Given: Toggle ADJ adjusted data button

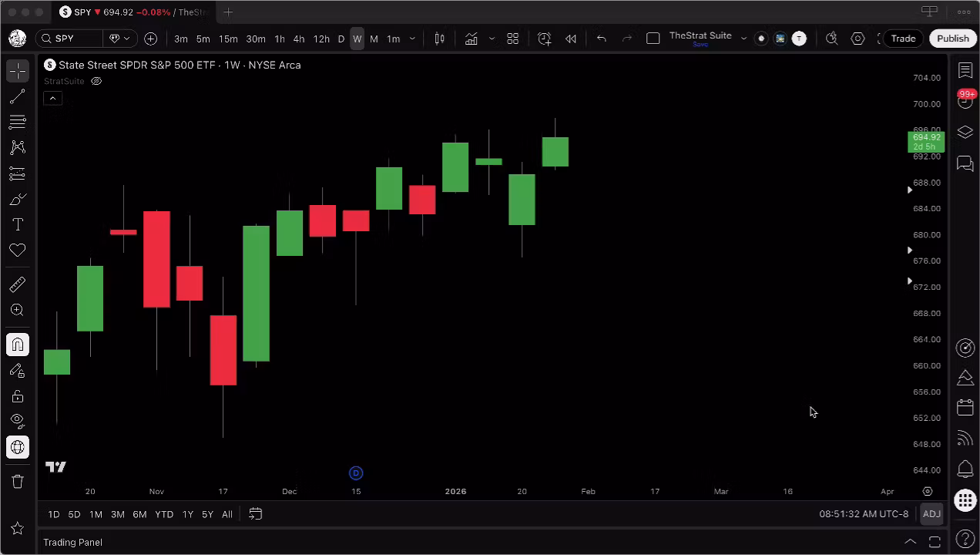Looking at the screenshot, I should 931,514.
